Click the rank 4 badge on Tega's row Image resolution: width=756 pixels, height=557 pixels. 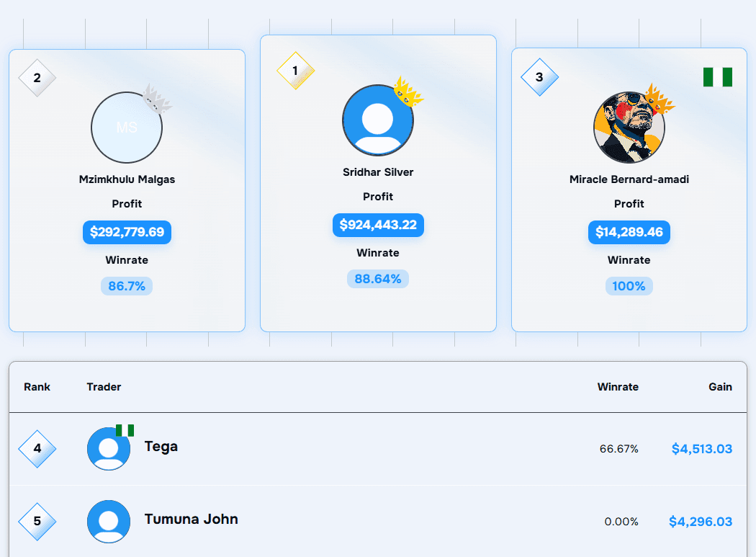(x=37, y=448)
